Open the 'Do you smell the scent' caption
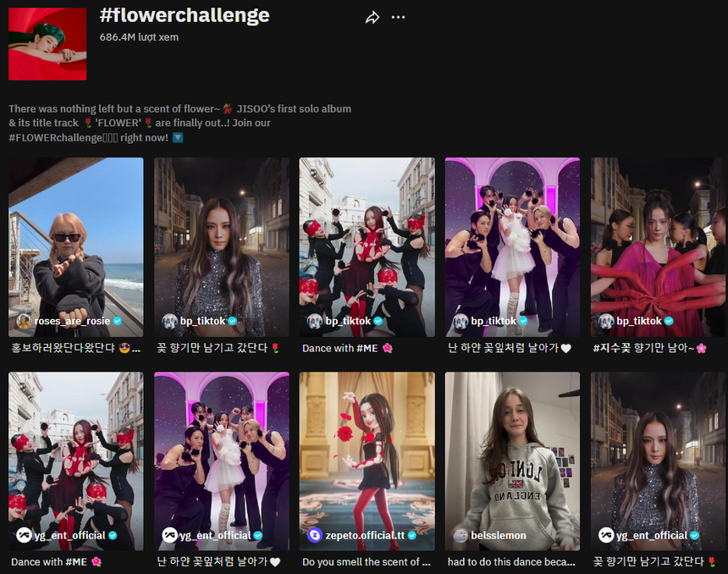 367,561
